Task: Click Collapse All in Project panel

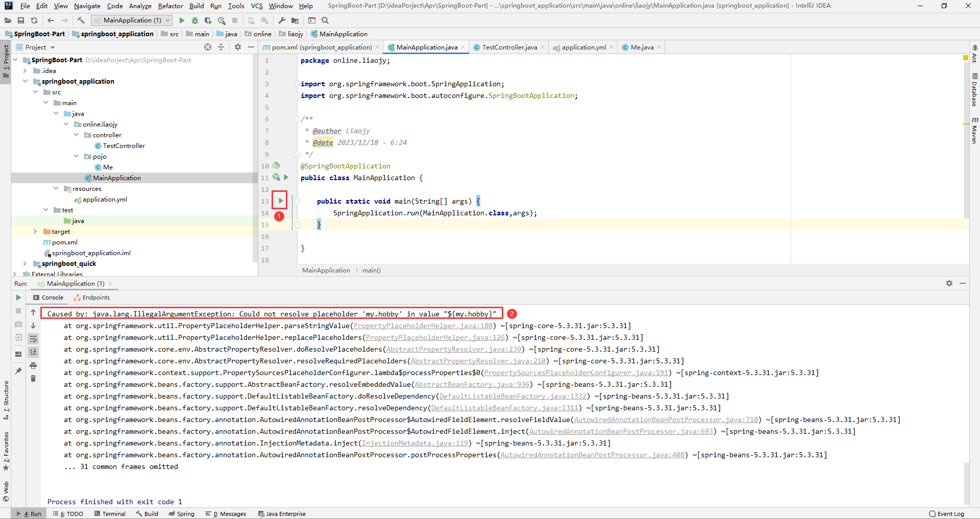Action: coord(221,47)
